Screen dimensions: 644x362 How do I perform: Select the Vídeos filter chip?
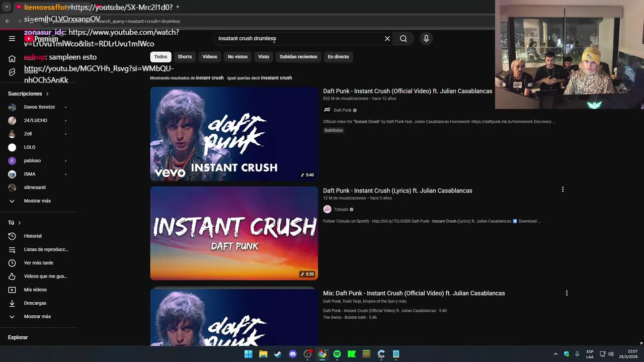click(x=210, y=57)
